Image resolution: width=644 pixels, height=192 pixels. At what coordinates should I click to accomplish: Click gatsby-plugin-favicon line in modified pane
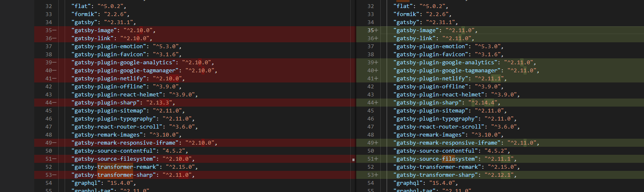point(448,55)
